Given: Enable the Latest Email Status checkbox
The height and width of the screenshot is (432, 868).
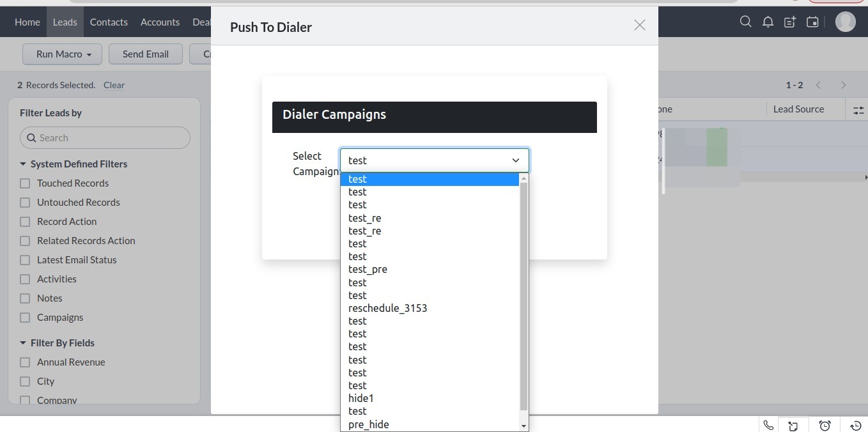Looking at the screenshot, I should pos(25,260).
